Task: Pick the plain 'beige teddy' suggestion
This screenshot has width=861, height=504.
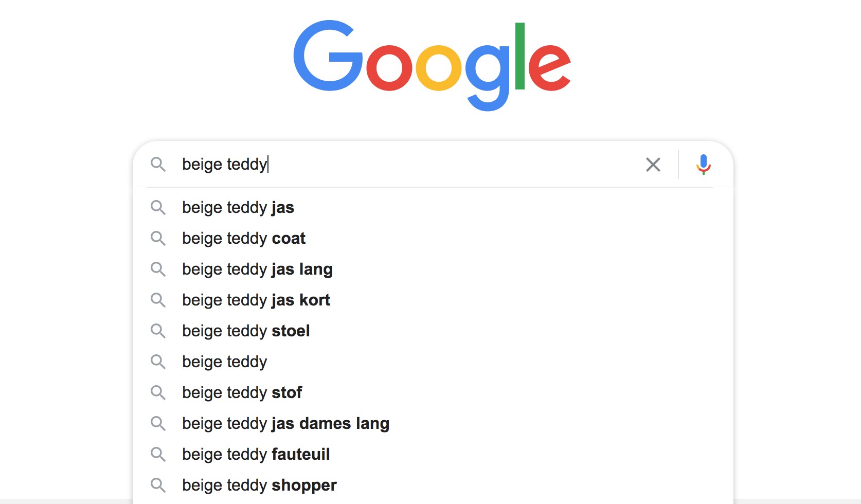Action: tap(433, 362)
